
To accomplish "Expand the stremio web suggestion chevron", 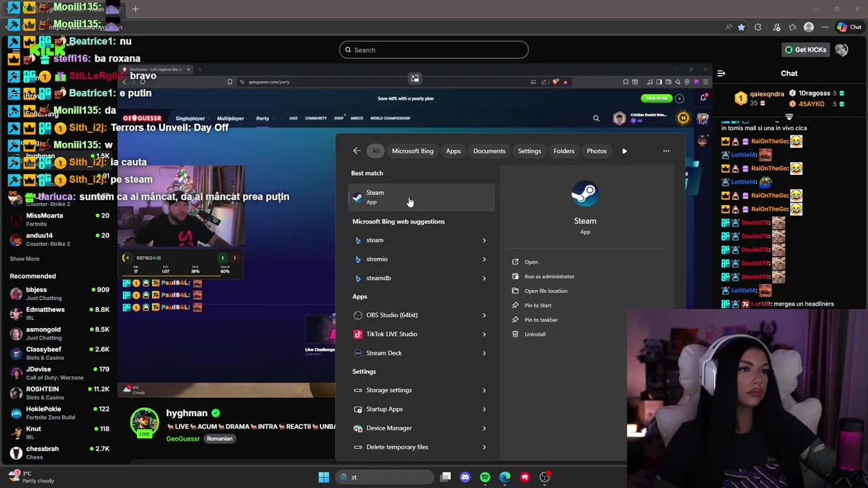I will 484,259.
